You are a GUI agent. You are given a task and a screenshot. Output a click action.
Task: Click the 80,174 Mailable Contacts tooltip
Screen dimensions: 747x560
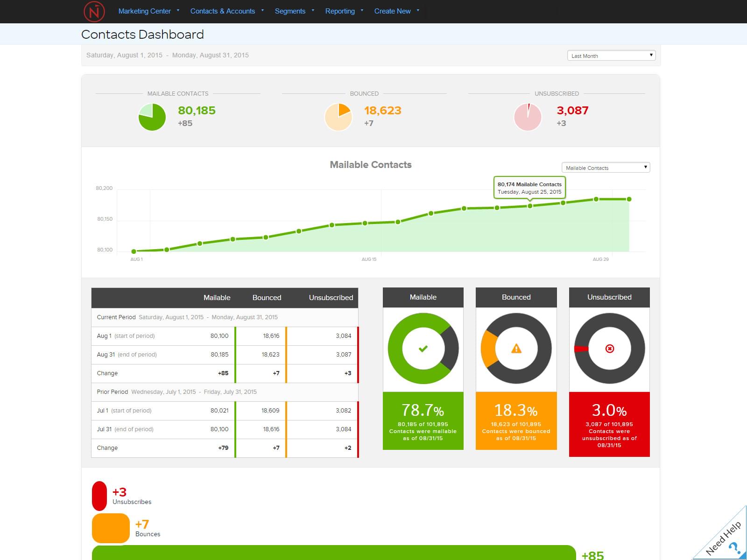click(x=529, y=188)
